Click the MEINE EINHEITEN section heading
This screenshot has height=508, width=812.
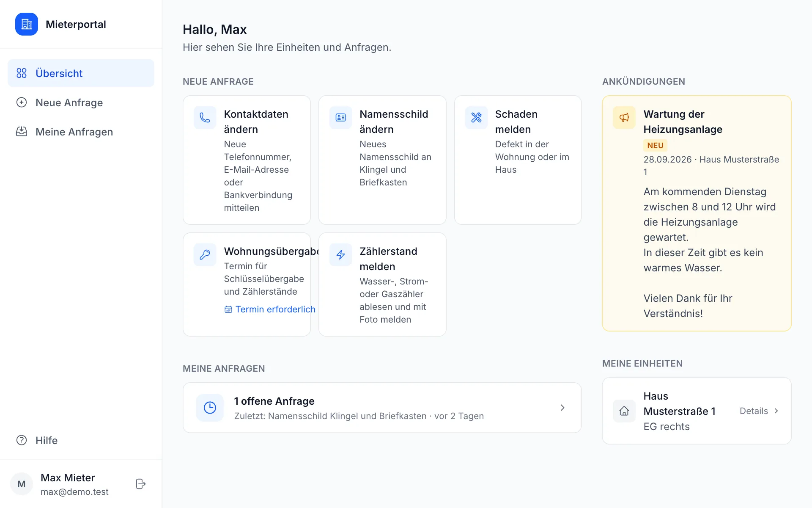[x=642, y=363]
